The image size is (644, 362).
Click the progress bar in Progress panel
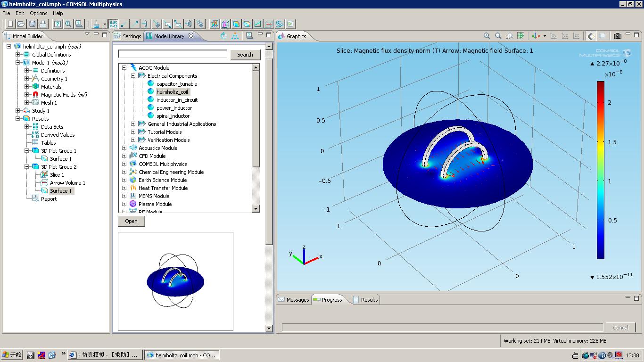pos(442,327)
